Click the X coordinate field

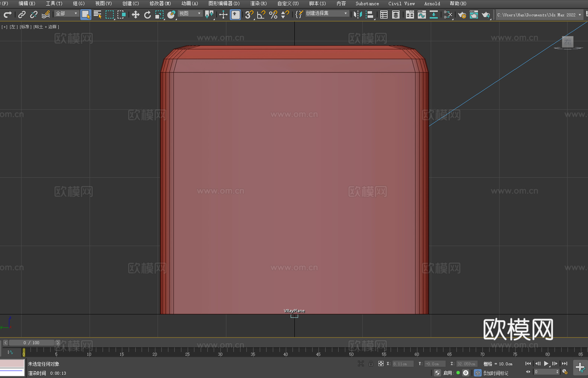point(403,364)
